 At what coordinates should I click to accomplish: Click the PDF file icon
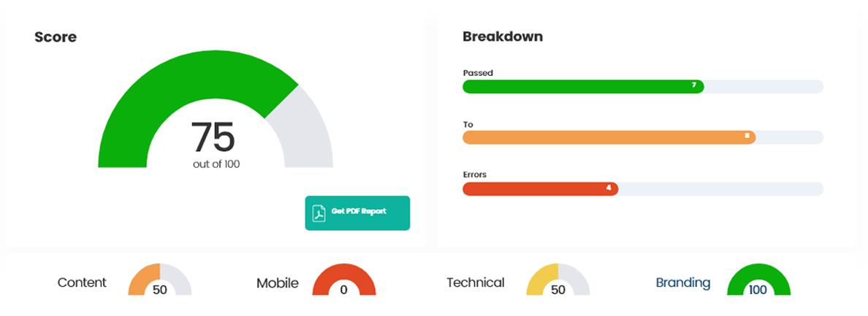coord(319,212)
